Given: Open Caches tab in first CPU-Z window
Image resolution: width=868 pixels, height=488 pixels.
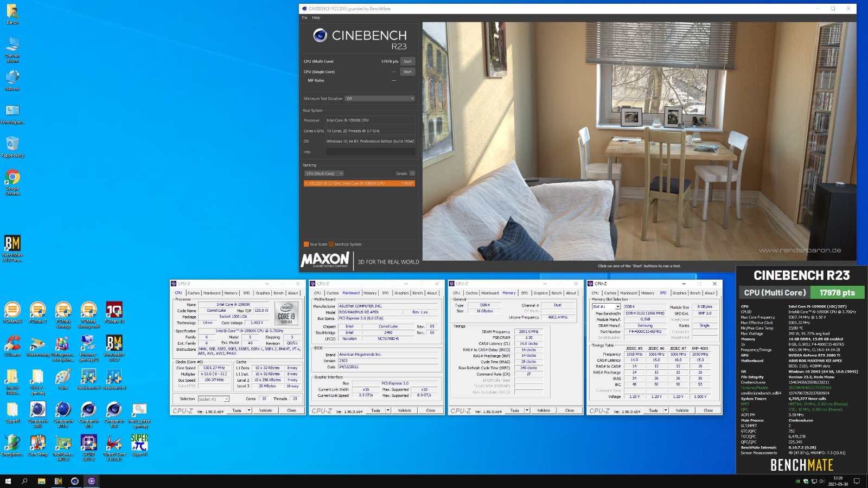Looking at the screenshot, I should coord(194,293).
